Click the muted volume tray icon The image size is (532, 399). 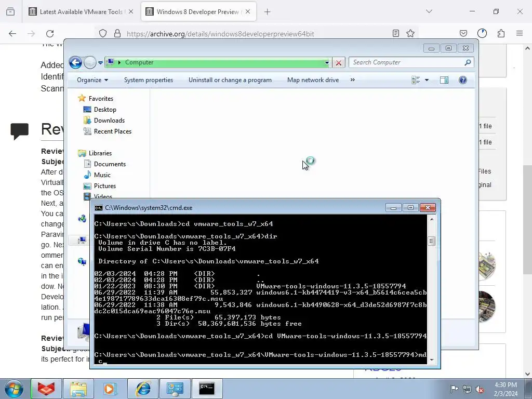[480, 389]
